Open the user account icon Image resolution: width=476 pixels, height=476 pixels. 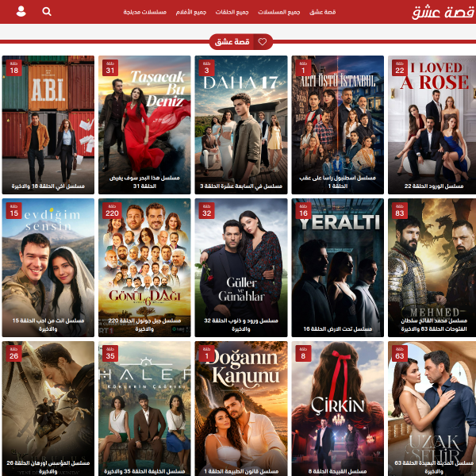(x=21, y=11)
